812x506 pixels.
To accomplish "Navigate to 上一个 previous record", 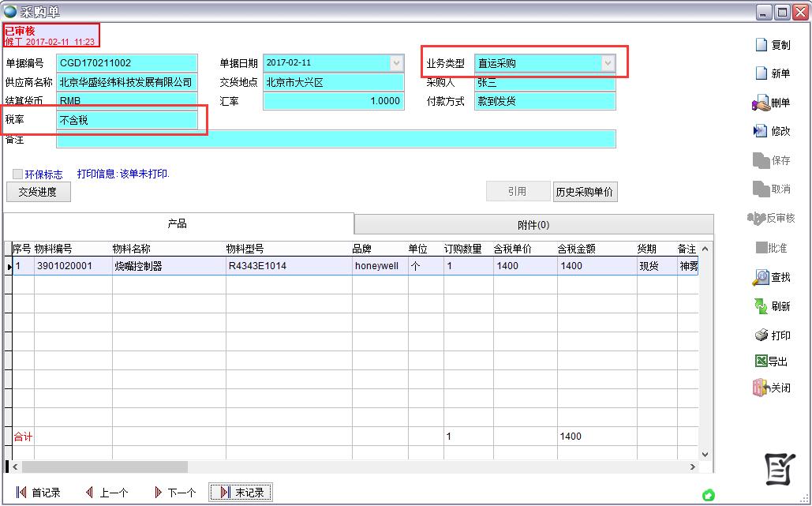I will [x=107, y=493].
